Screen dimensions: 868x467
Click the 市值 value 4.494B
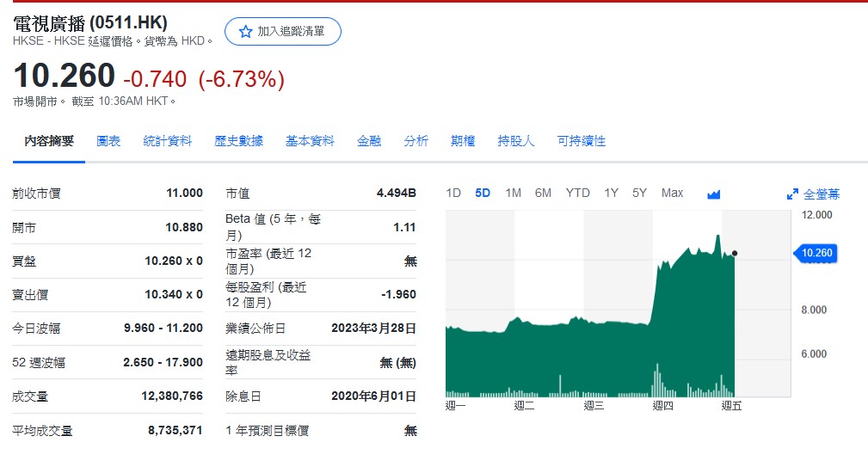(397, 194)
